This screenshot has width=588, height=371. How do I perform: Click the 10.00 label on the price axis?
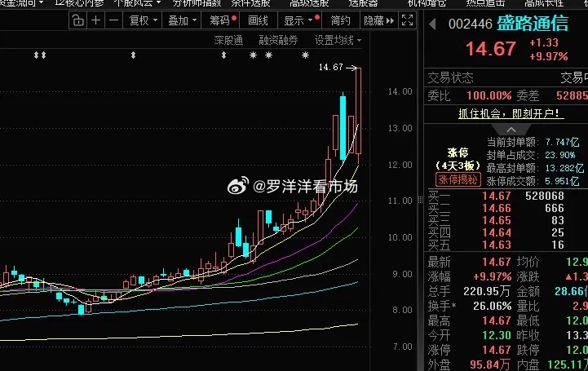click(400, 237)
